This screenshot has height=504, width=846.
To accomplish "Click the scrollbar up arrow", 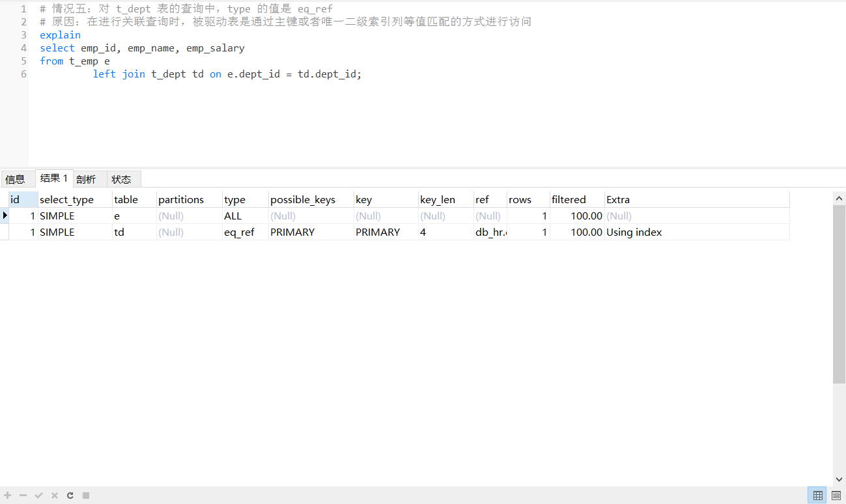I will pos(839,198).
